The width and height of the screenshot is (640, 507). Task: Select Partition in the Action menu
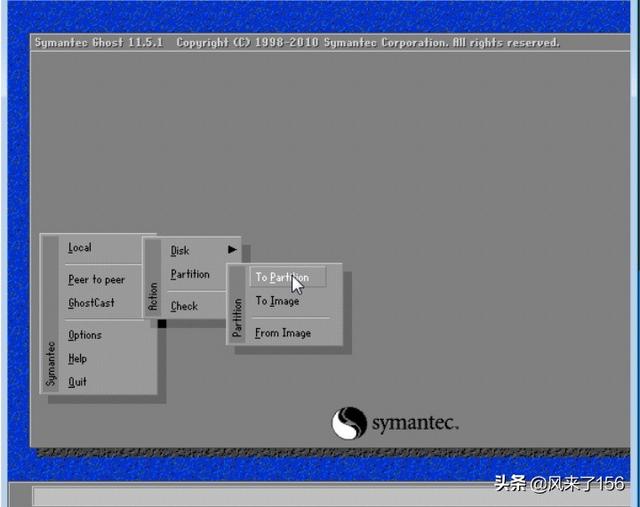pyautogui.click(x=190, y=274)
